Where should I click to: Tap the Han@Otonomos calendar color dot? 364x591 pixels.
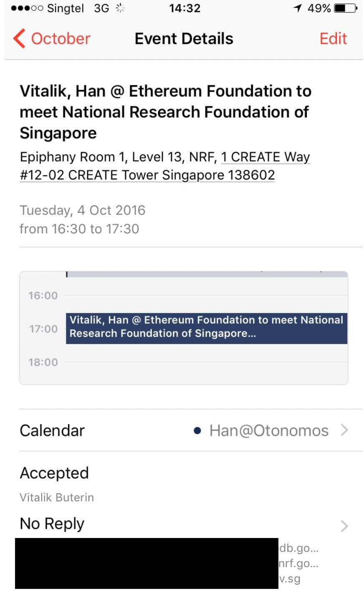(198, 431)
